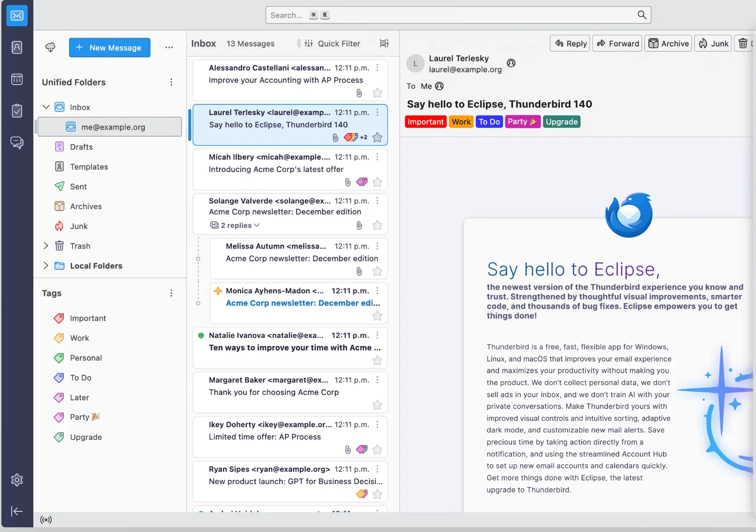Open the more menu on Natalie Ivanova's message
Screen dimensions: 756x532
[377, 335]
